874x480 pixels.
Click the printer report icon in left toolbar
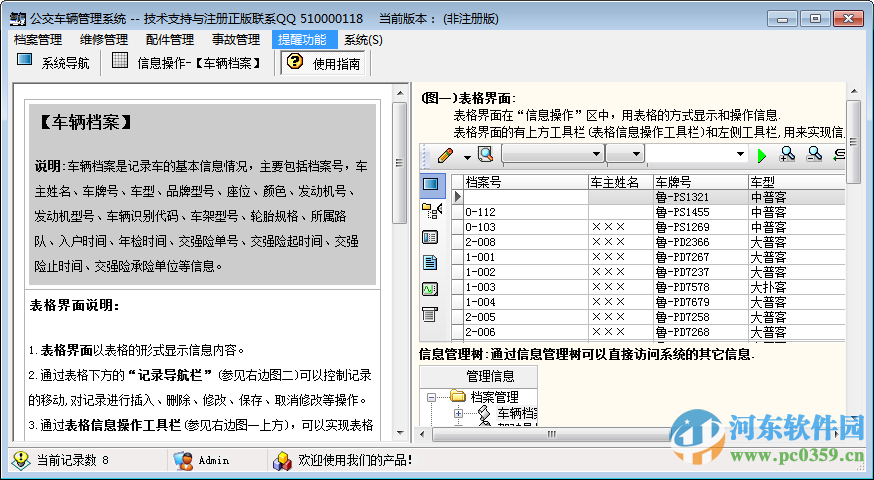pos(430,314)
